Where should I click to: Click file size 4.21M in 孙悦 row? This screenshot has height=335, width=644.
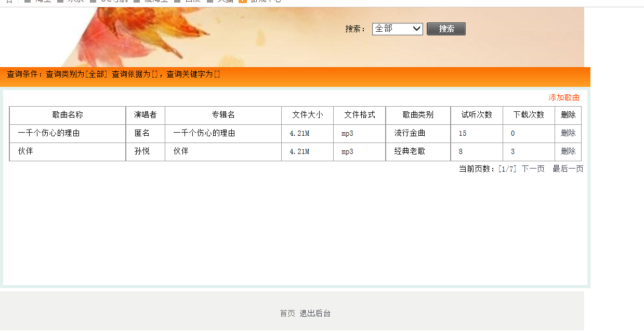(x=299, y=152)
